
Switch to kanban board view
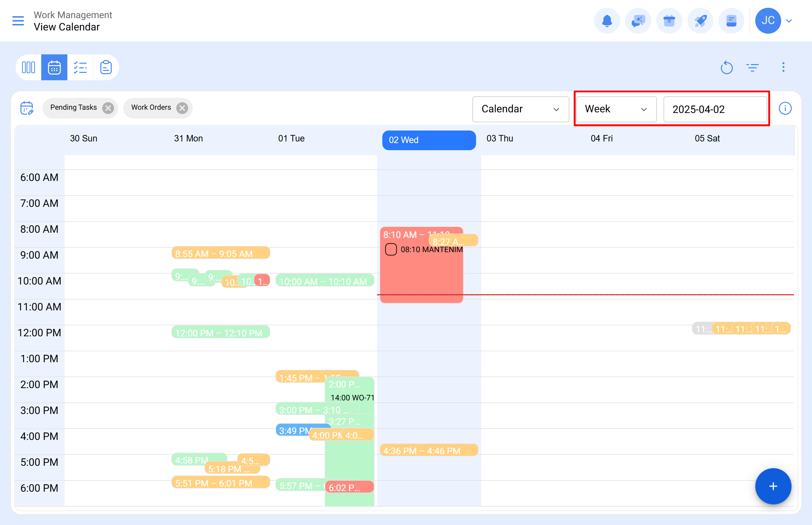coord(28,67)
